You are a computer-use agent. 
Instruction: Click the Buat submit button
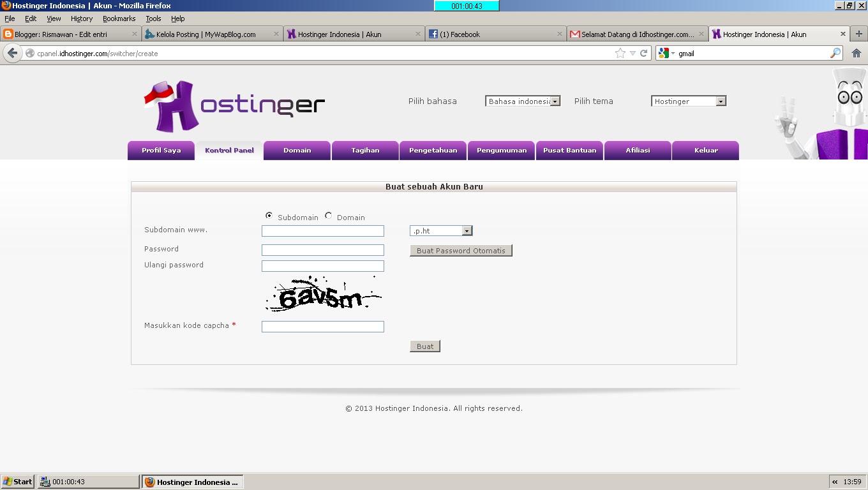click(x=425, y=346)
